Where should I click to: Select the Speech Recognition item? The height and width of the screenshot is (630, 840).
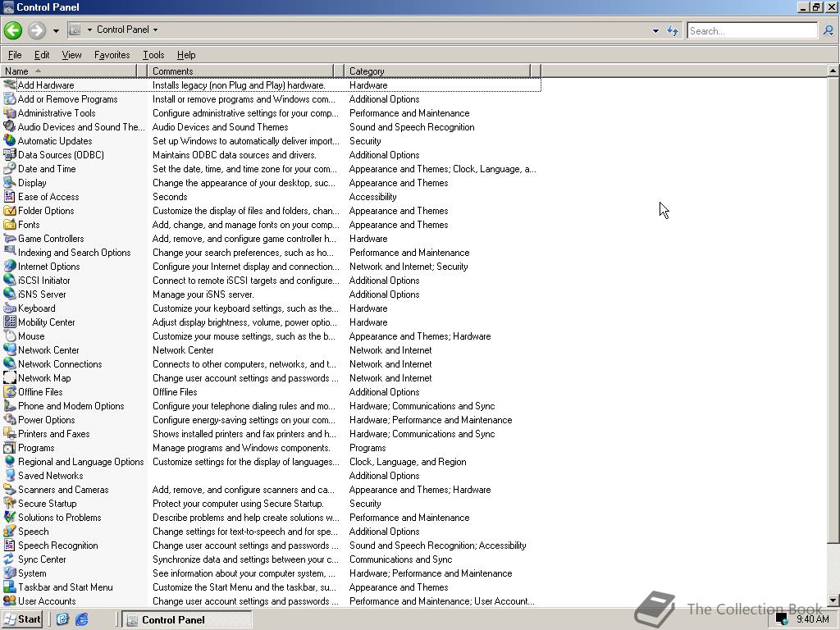pos(58,545)
